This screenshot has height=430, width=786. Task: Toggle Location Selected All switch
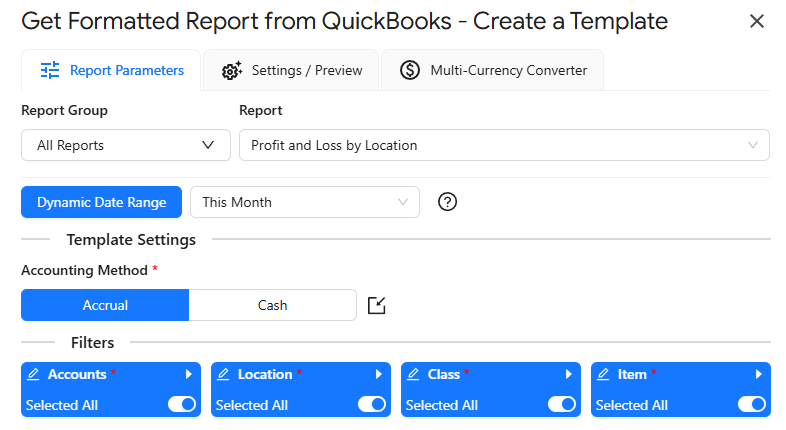pos(371,404)
